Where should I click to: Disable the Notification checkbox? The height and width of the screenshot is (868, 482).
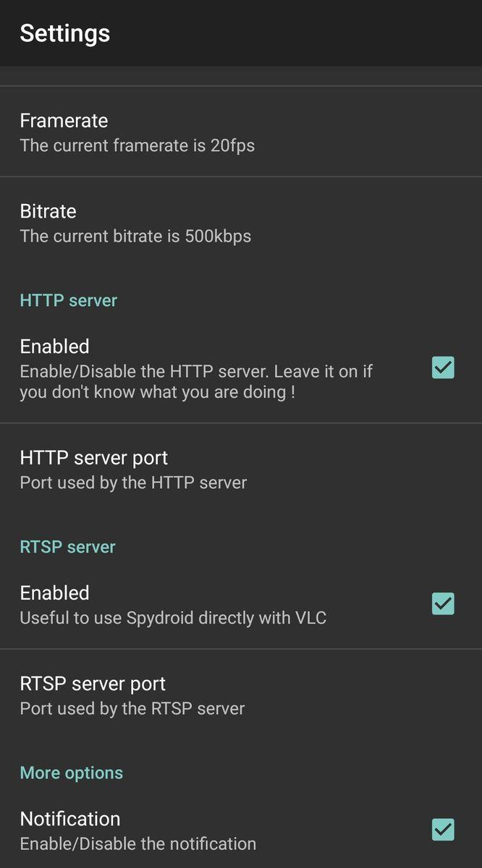pyautogui.click(x=443, y=830)
